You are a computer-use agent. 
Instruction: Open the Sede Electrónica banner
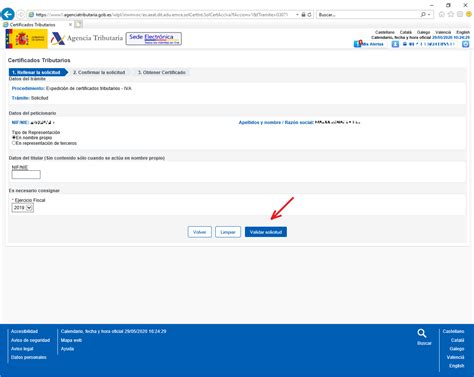[154, 39]
